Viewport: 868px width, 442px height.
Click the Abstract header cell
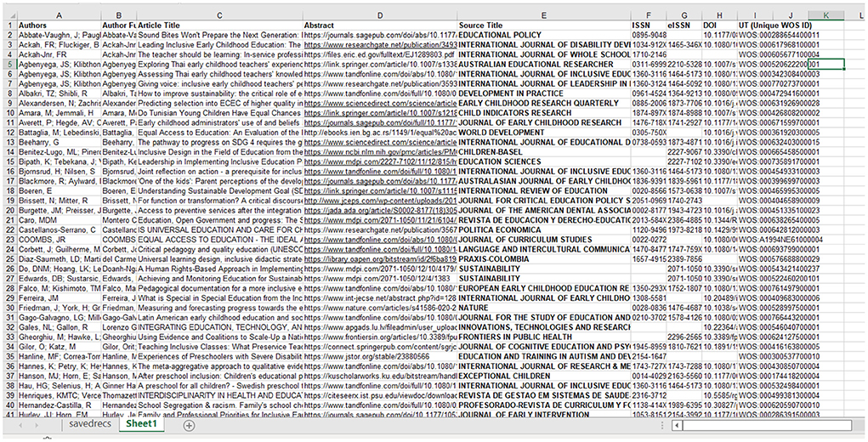(x=380, y=25)
